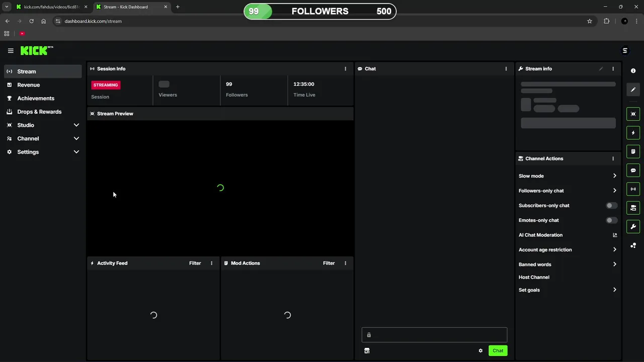This screenshot has width=644, height=362.
Task: Open the Activity Feed Filter
Action: point(195,263)
